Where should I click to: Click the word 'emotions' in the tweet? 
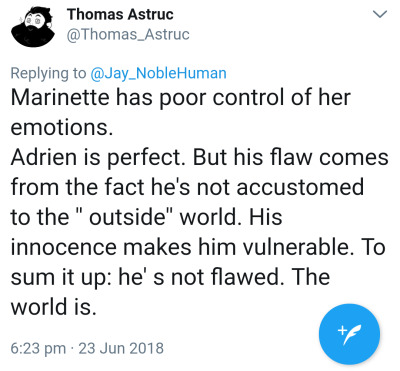[x=59, y=127]
